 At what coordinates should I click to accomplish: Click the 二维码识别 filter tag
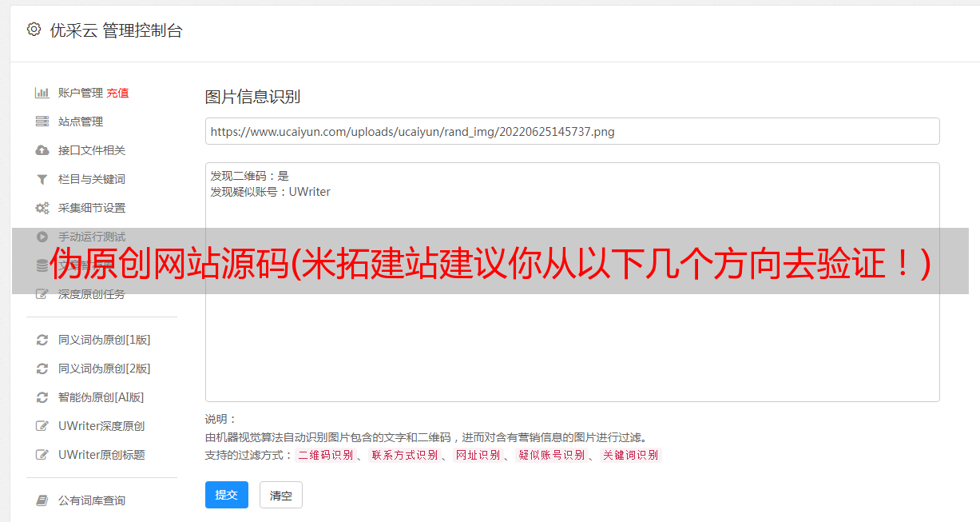click(326, 455)
